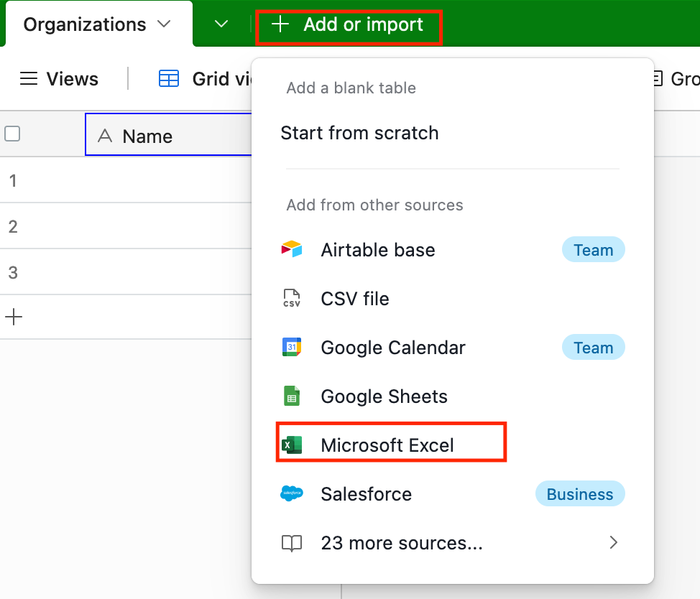Open 23 more sources list
This screenshot has height=599, width=700.
pyautogui.click(x=453, y=543)
